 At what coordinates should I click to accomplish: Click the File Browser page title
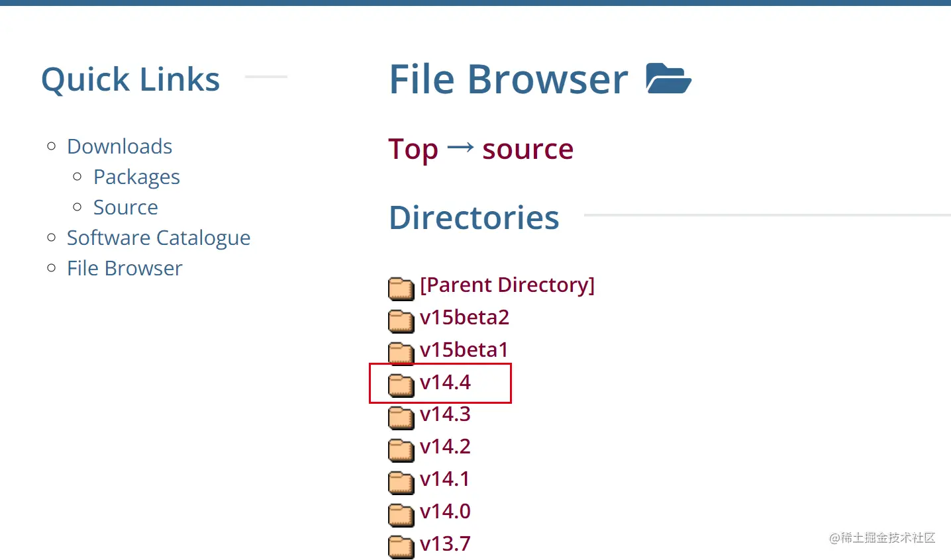pyautogui.click(x=509, y=79)
